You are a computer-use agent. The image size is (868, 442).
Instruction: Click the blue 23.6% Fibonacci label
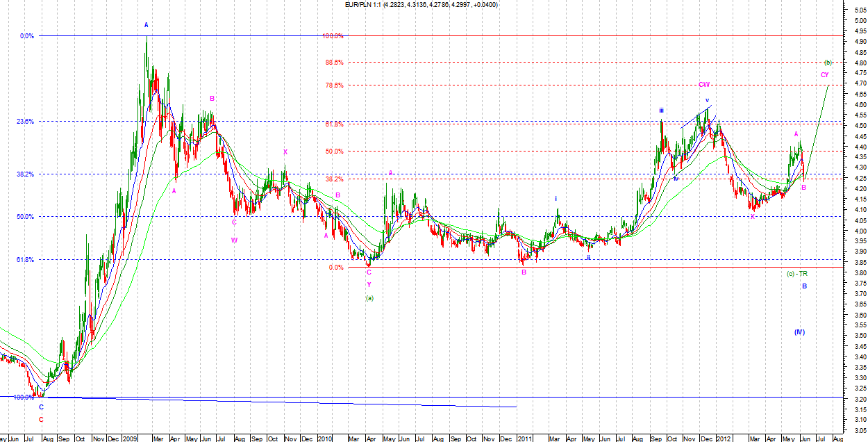click(25, 121)
